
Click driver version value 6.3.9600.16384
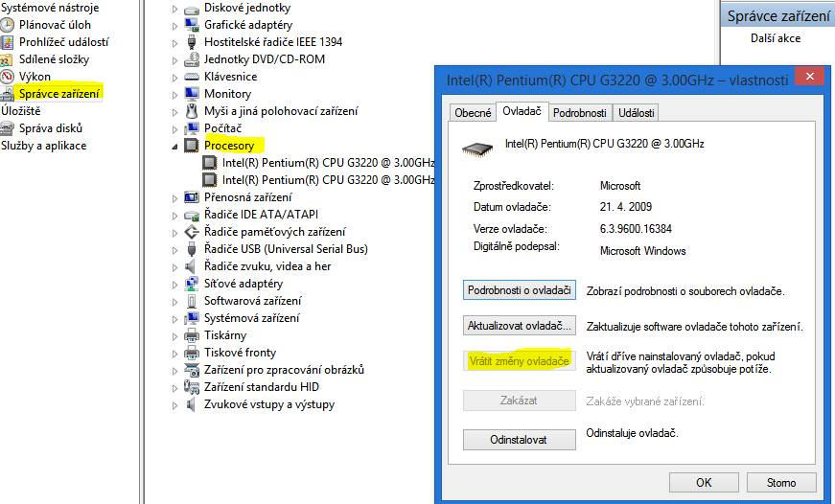coord(636,229)
